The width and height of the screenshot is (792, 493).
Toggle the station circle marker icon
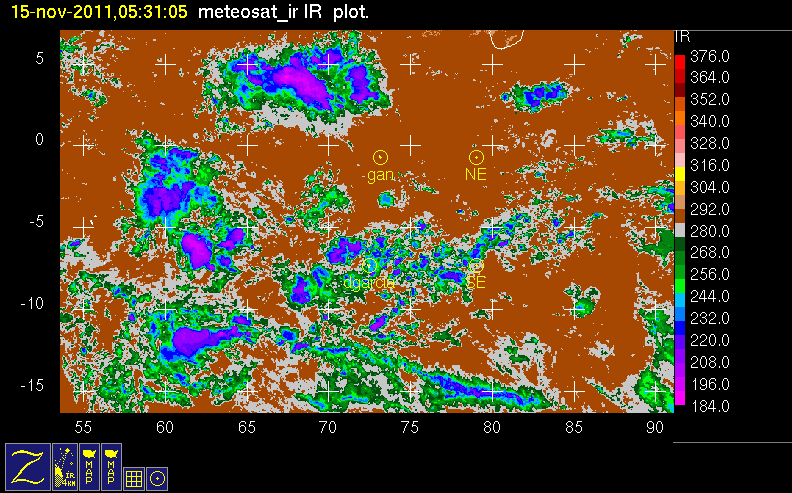coord(157,478)
